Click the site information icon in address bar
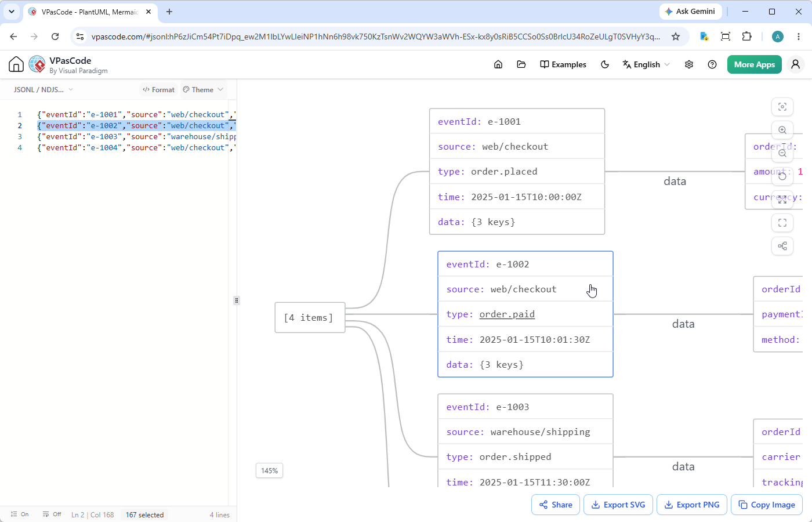812x522 pixels. pyautogui.click(x=80, y=37)
